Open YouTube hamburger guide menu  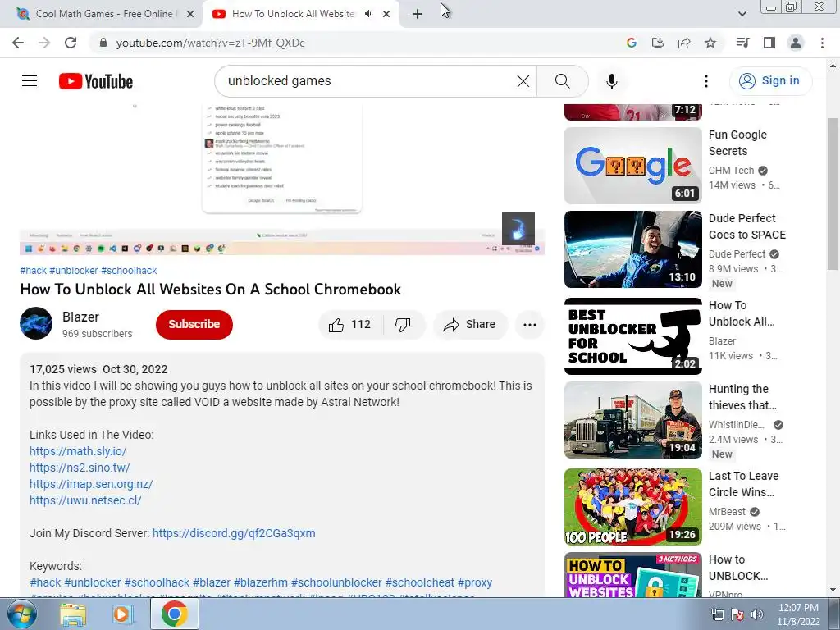point(30,81)
